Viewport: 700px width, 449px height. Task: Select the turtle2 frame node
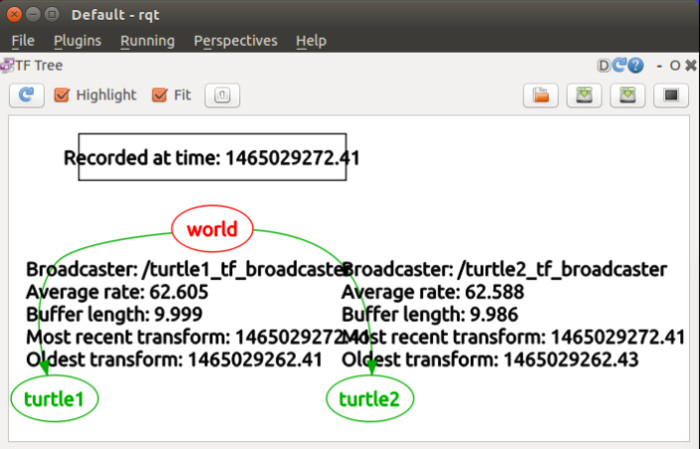coord(370,400)
